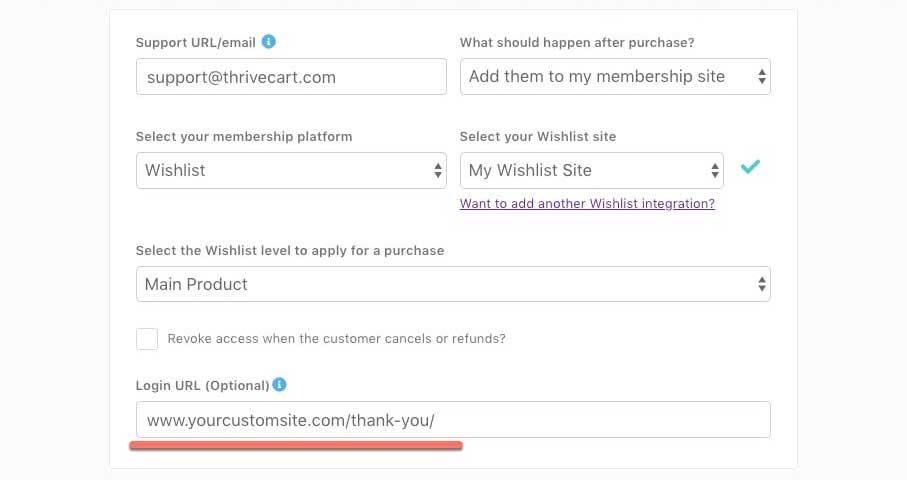Click the 'Support URL/email' label
This screenshot has height=480, width=907.
195,43
